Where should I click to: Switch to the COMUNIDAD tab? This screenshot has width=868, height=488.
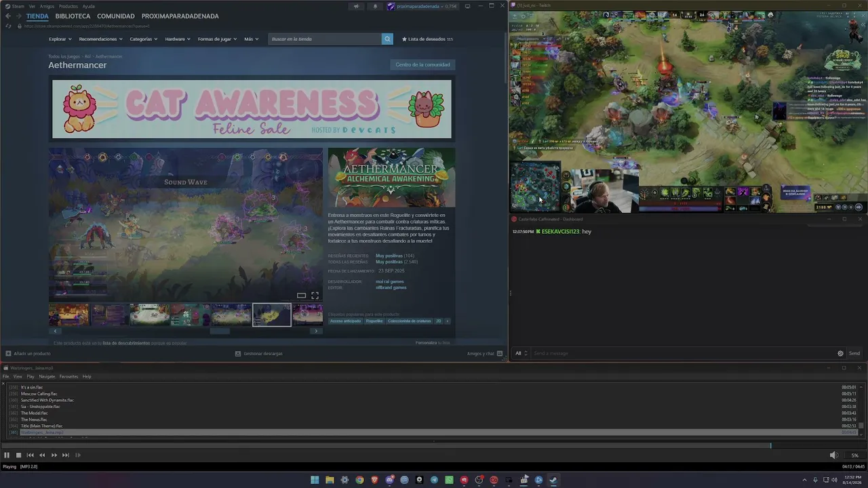115,16
